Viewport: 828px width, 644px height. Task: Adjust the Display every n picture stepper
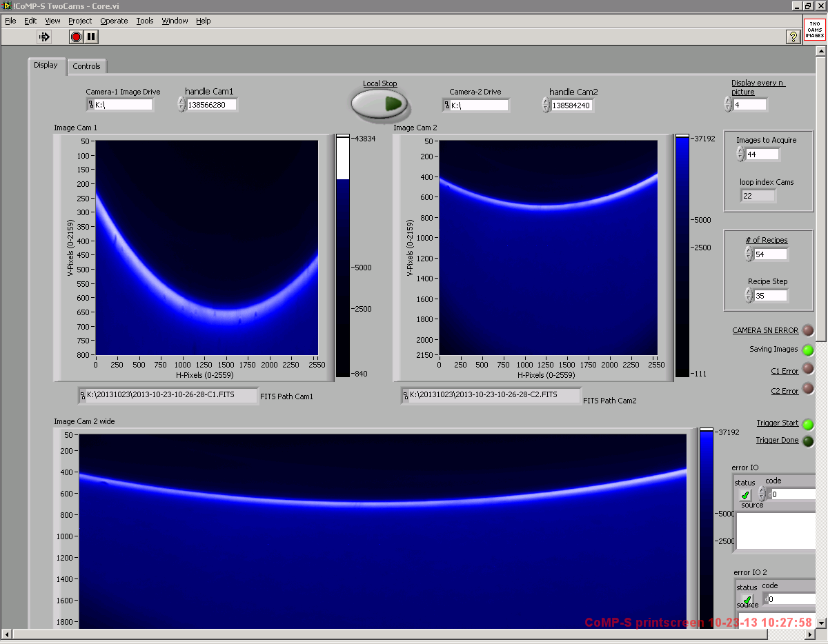click(x=727, y=104)
